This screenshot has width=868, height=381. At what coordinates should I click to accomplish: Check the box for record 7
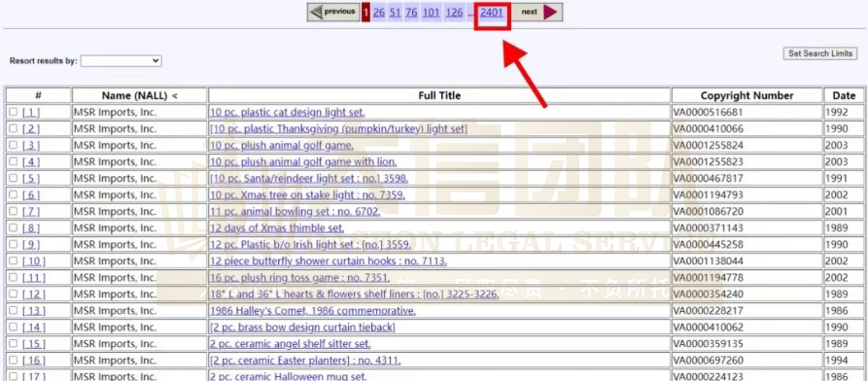tap(14, 211)
